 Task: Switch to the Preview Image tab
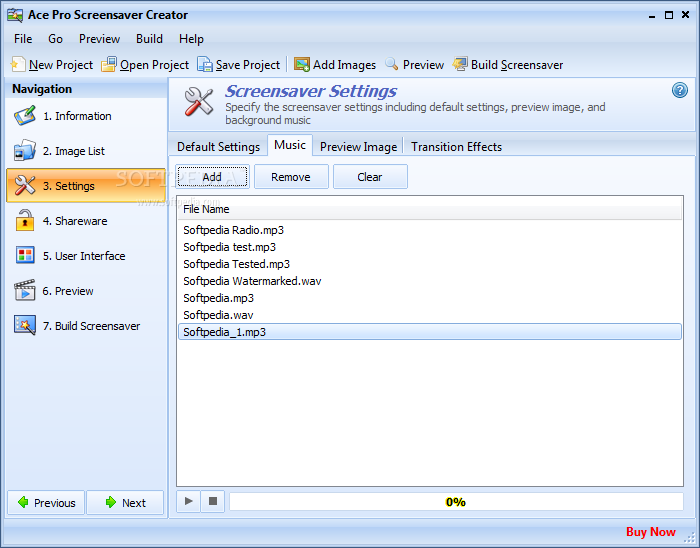[x=358, y=147]
